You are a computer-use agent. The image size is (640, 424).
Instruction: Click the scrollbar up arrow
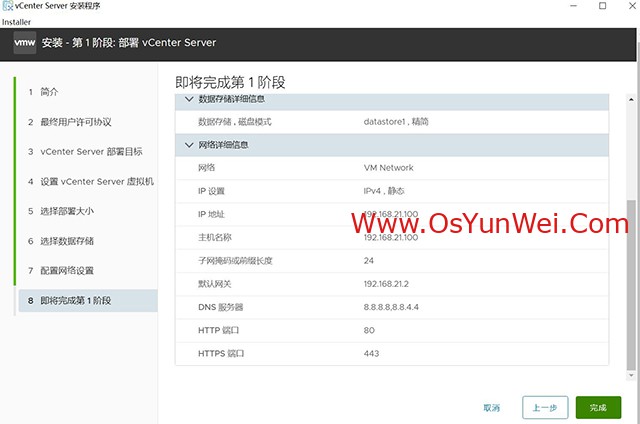pos(631,99)
